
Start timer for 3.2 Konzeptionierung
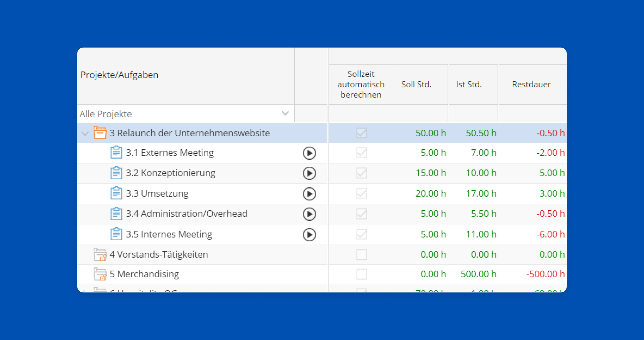[x=309, y=173]
